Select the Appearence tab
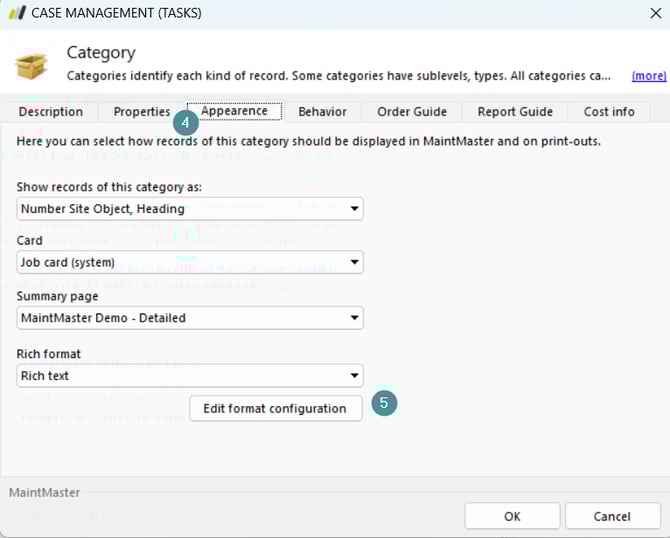Image resolution: width=670 pixels, height=538 pixels. (x=235, y=111)
